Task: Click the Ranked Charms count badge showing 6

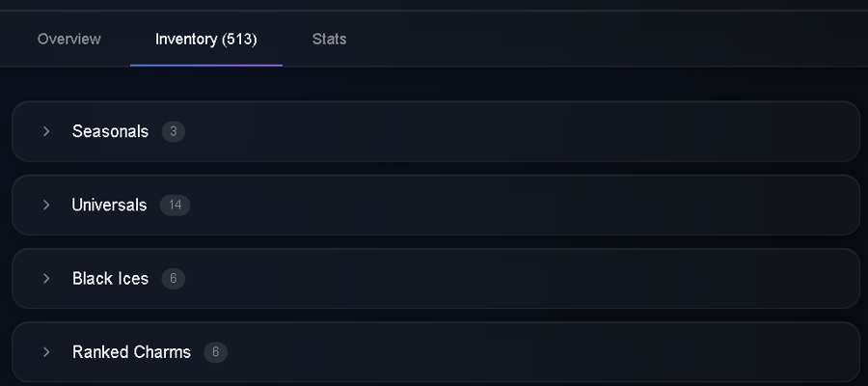Action: 215,352
